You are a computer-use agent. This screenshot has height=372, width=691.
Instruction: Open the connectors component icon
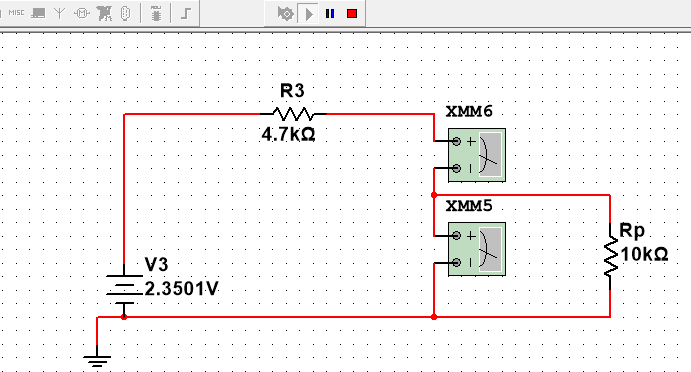(x=126, y=13)
